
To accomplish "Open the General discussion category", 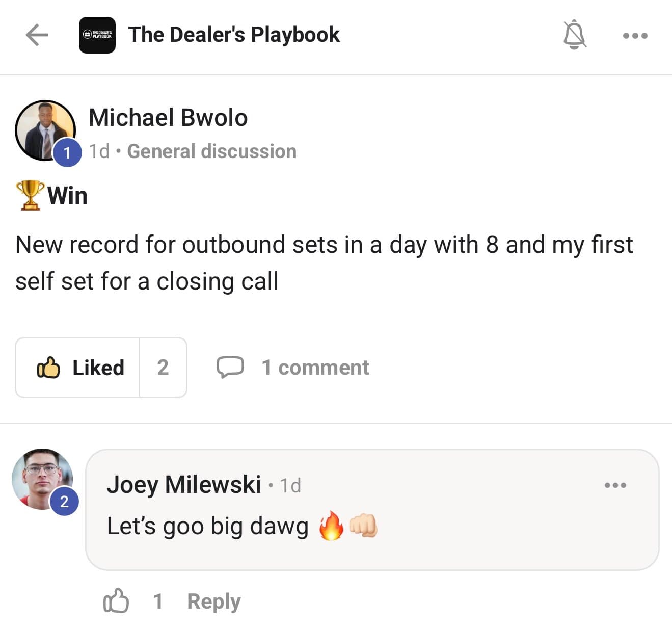I will click(211, 151).
